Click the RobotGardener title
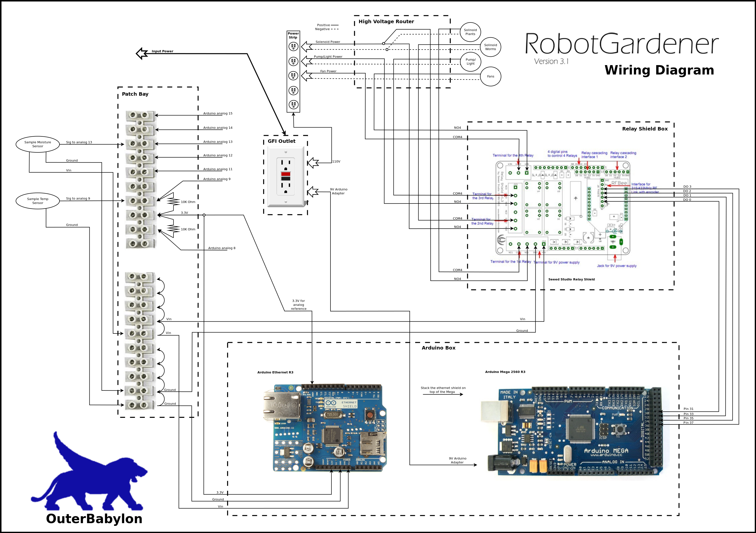 tap(622, 43)
